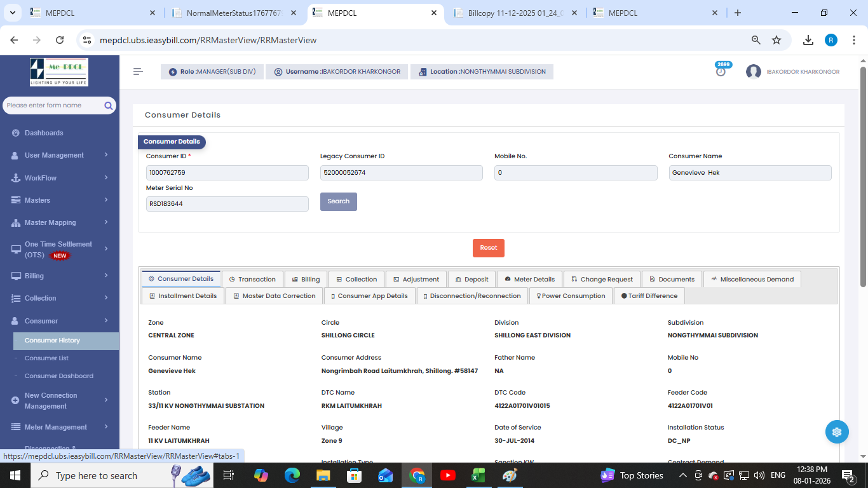Click the Search button
The image size is (868, 488).
coord(338,201)
